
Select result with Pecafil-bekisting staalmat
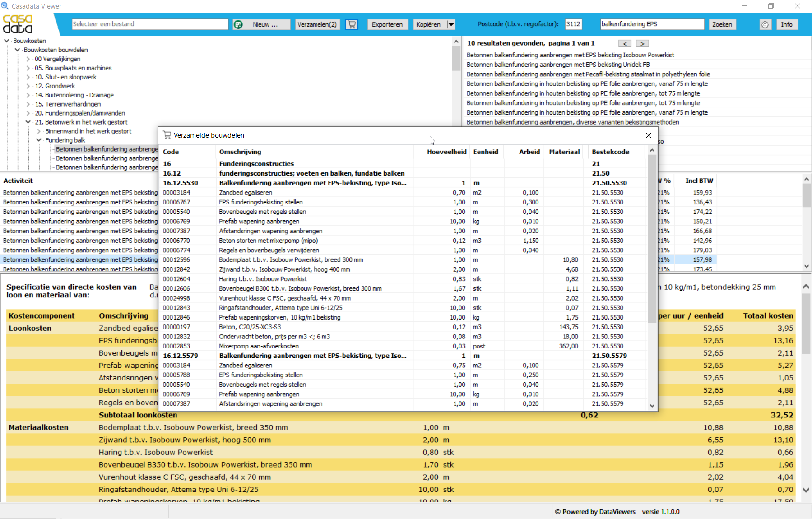click(x=588, y=74)
